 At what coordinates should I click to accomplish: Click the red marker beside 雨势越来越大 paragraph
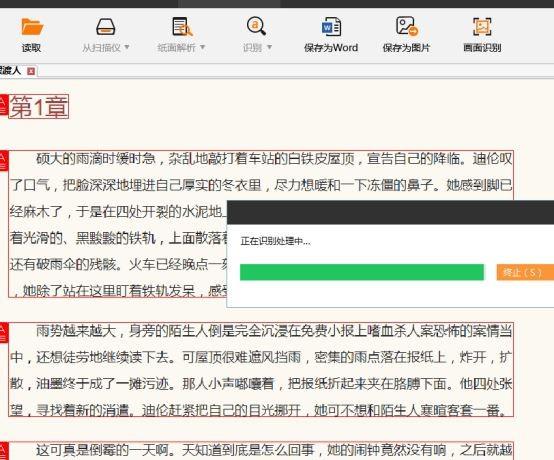pyautogui.click(x=4, y=332)
